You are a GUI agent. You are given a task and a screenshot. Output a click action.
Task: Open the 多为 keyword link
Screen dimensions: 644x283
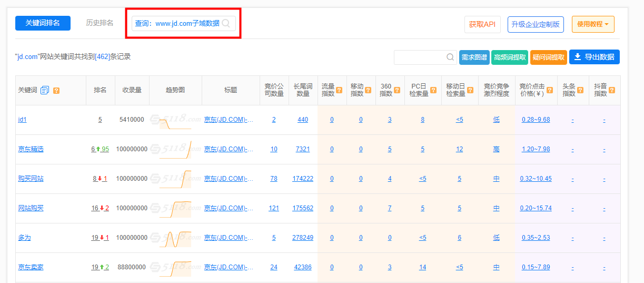click(x=24, y=238)
